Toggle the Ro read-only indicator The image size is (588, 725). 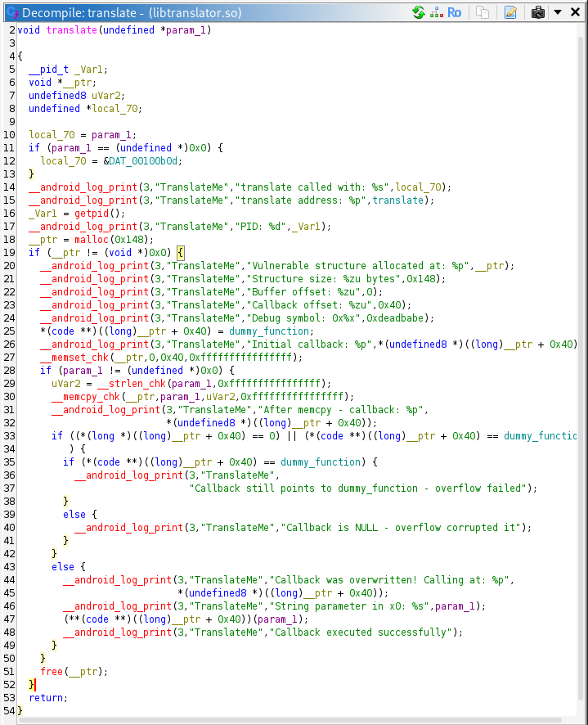click(x=455, y=12)
